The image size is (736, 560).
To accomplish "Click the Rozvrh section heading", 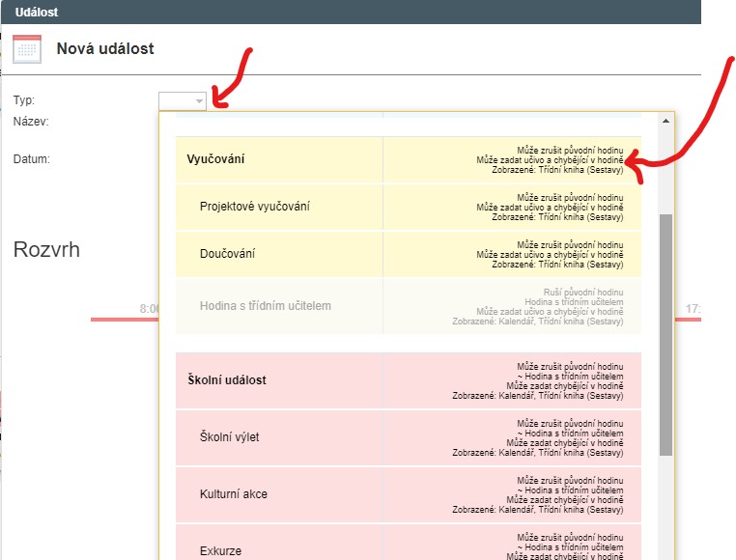I will pyautogui.click(x=46, y=251).
